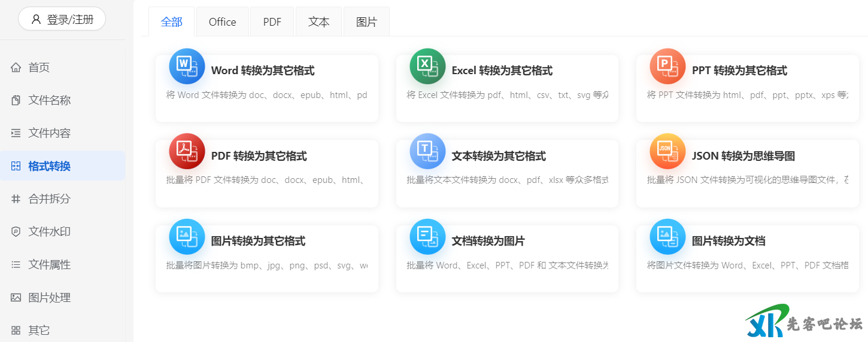Open 文件名称 in the sidebar
868x342 pixels.
click(49, 100)
